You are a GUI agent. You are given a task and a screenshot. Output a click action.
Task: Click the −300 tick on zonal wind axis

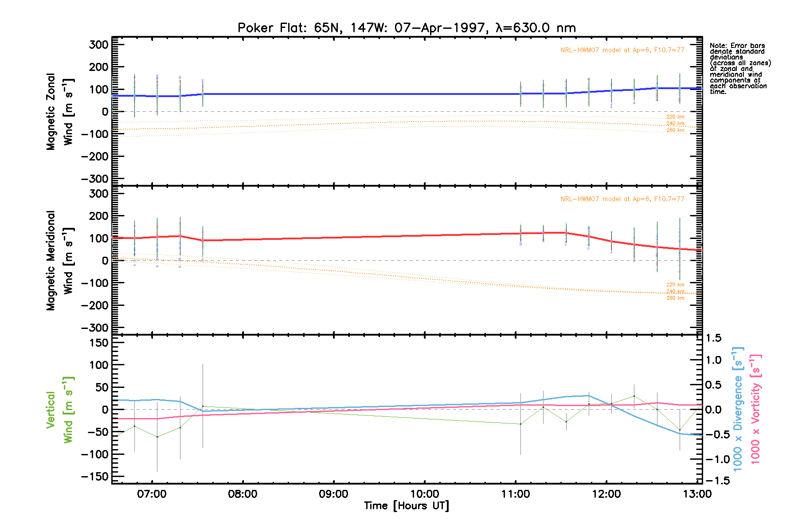94,179
